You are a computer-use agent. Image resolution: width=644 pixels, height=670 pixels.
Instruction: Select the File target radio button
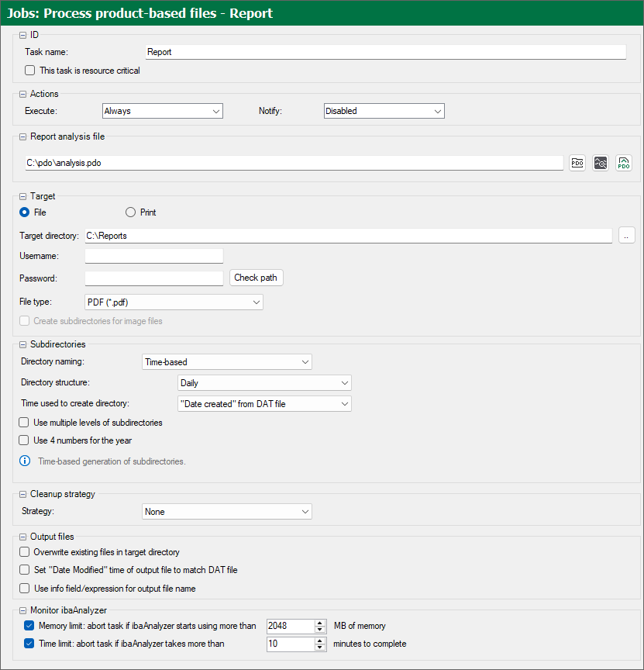24,212
